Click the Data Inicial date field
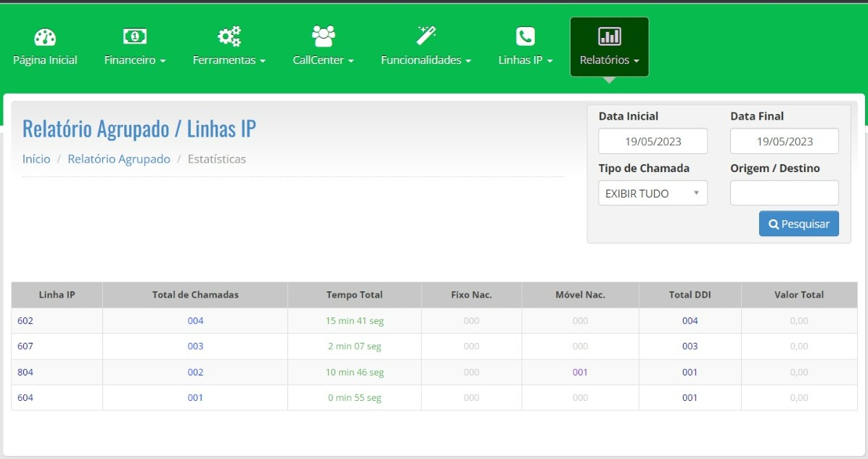The width and height of the screenshot is (868, 459). click(x=652, y=142)
